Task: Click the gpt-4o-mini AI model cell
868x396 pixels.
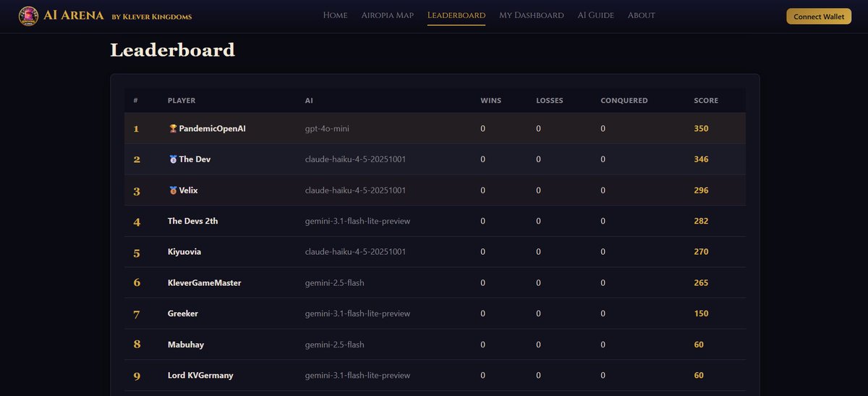Action: [x=328, y=129]
